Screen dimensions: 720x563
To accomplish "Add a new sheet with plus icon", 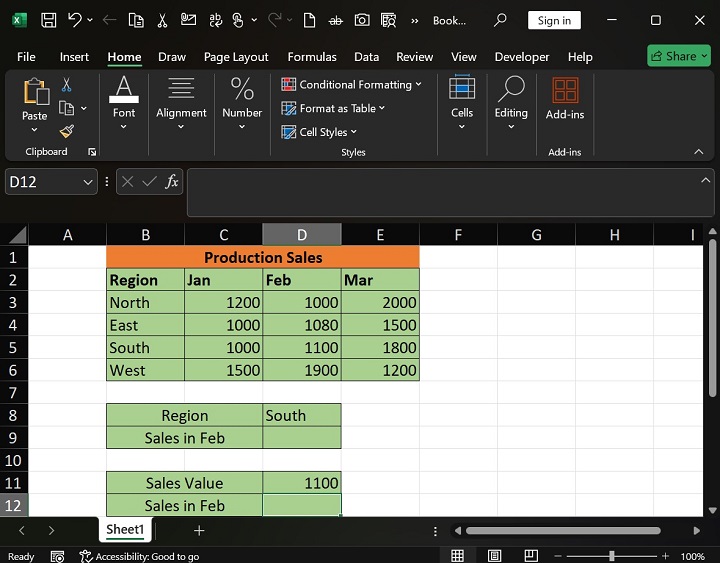I will click(199, 530).
